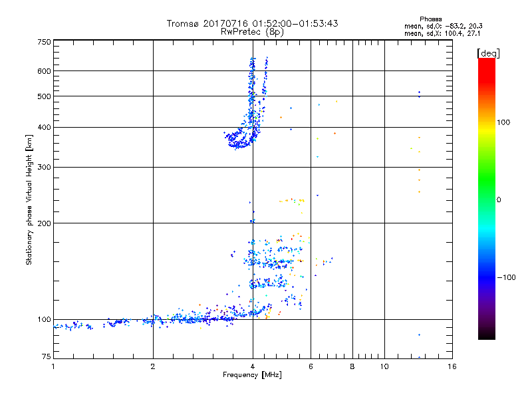Click the 'RwPretec (8p)' subtitle

tap(252, 32)
